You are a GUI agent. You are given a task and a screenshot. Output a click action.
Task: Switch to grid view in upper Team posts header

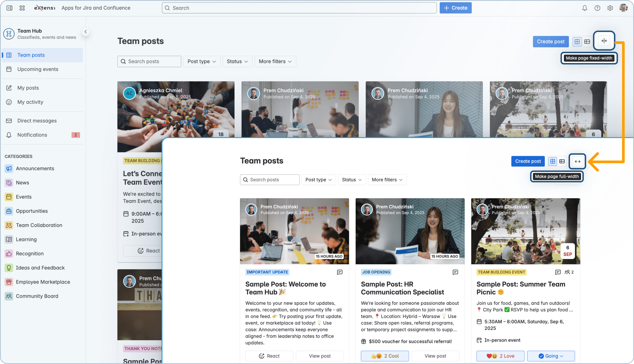click(577, 42)
